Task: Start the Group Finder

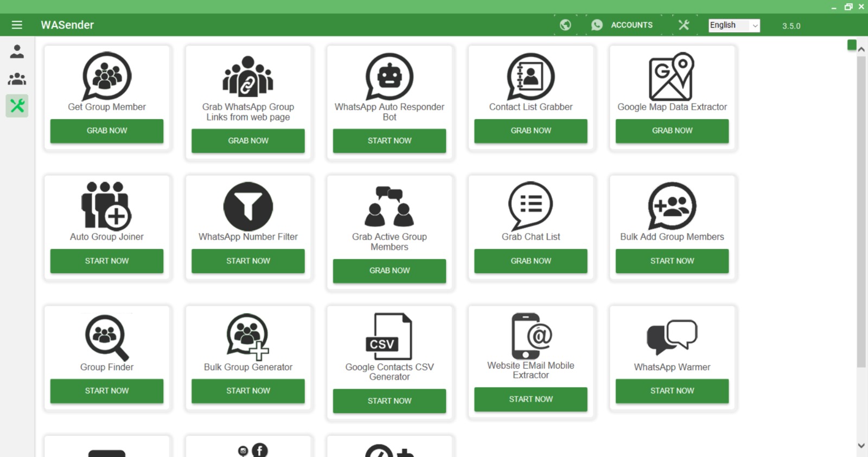Action: [107, 391]
